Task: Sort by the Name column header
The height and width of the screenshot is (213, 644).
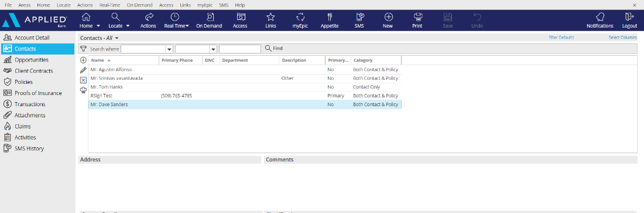Action: 124,60
